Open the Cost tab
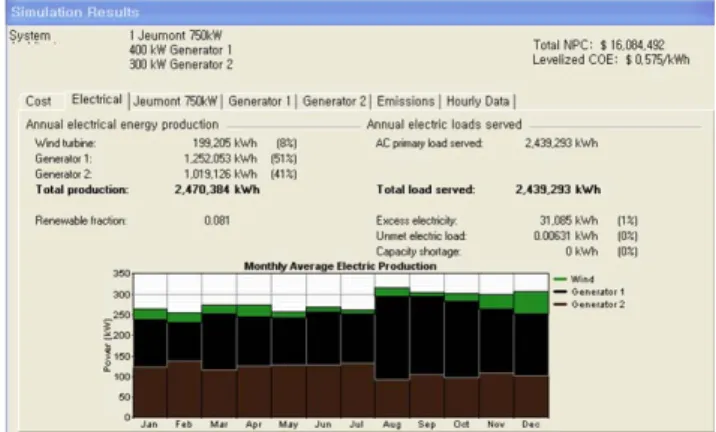The height and width of the screenshot is (432, 716). coord(38,101)
